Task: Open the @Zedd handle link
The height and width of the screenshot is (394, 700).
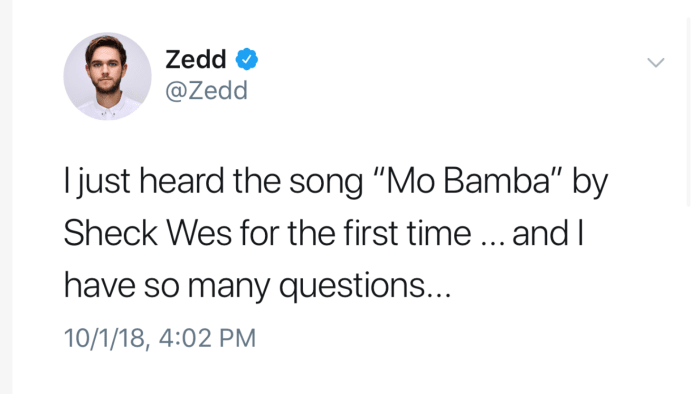Action: coord(206,91)
